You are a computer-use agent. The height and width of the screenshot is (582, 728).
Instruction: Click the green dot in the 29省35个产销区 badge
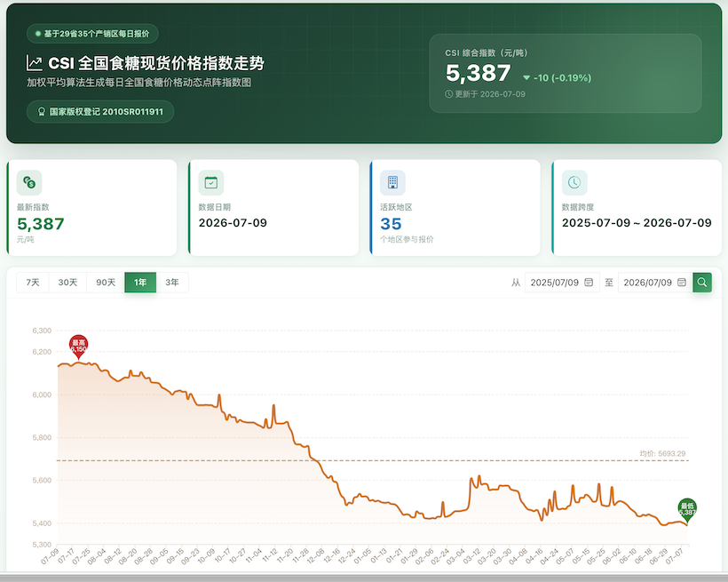[38, 34]
